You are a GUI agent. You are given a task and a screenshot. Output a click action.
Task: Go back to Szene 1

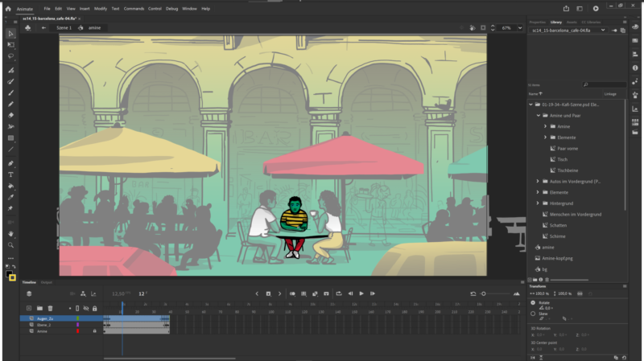(64, 27)
